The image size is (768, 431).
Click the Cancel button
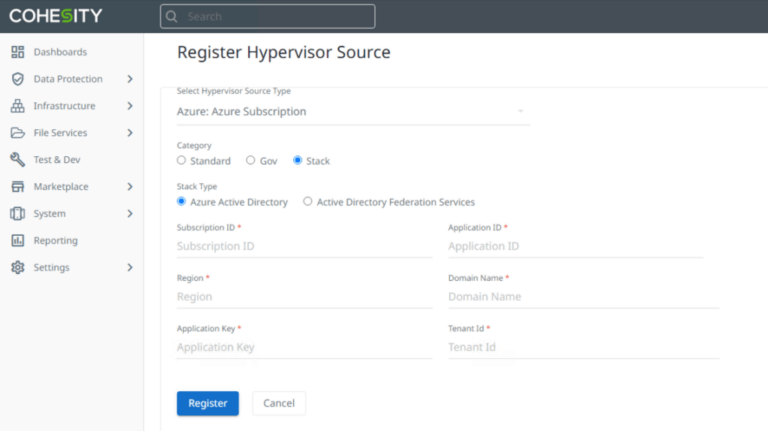point(279,403)
